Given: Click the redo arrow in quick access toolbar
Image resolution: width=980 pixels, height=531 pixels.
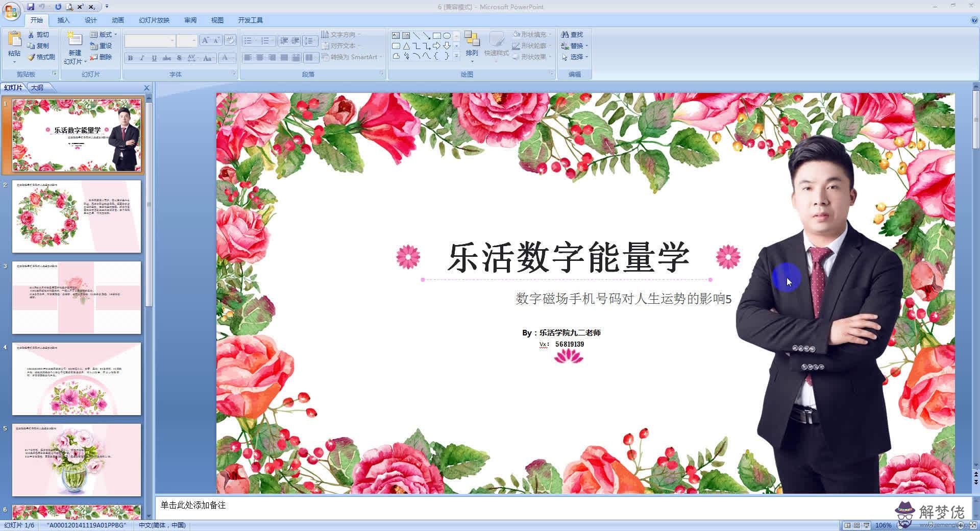Looking at the screenshot, I should tap(58, 7).
